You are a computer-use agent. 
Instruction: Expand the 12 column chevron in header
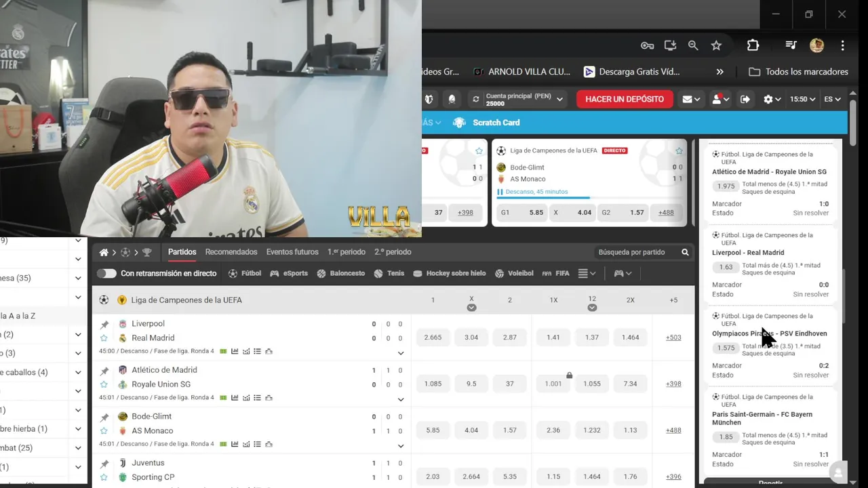(592, 308)
